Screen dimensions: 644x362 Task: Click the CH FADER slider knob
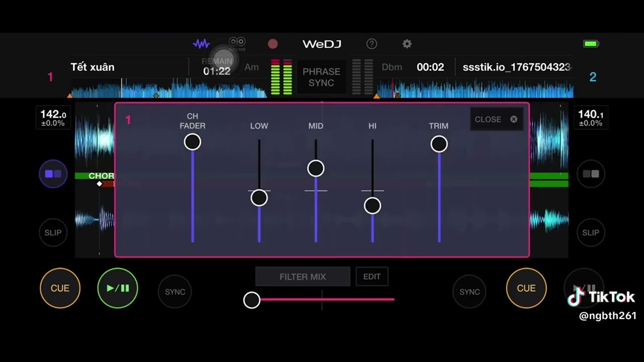click(x=192, y=142)
